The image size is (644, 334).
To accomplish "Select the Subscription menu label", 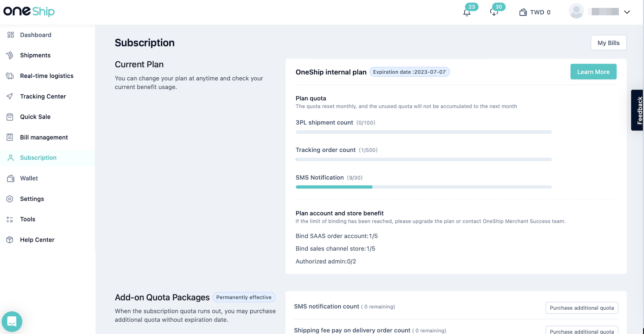I will (38, 158).
